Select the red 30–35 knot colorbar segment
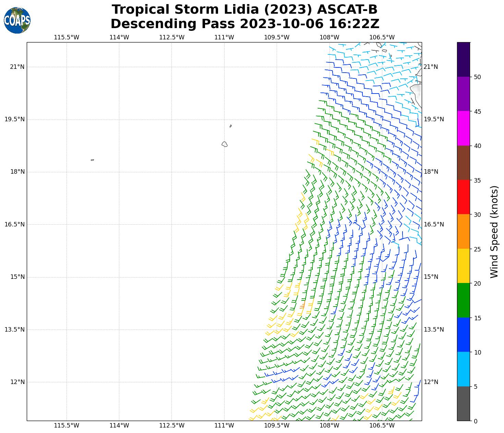504x433 pixels. point(464,197)
